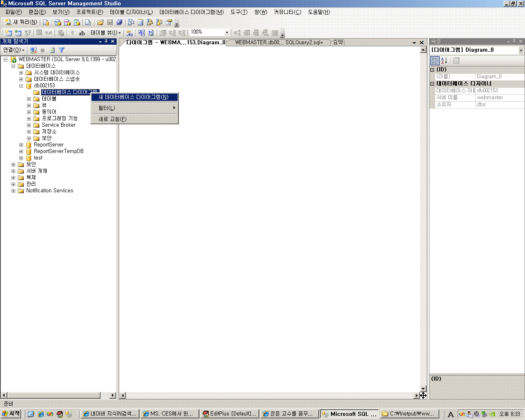Collapse the (ID) property category
Screen dimensions: 525x420
432,70
